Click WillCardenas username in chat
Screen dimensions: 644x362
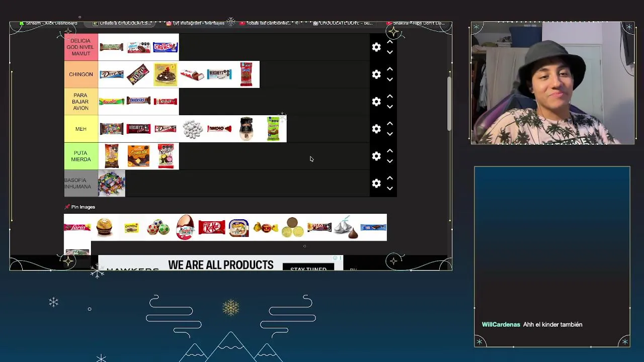pos(501,324)
